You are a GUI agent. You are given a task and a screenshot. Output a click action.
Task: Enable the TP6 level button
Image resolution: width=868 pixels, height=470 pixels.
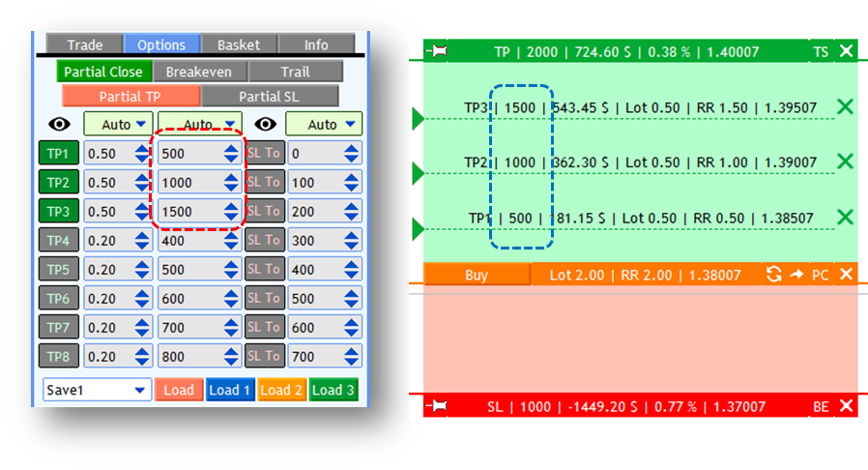pos(59,299)
